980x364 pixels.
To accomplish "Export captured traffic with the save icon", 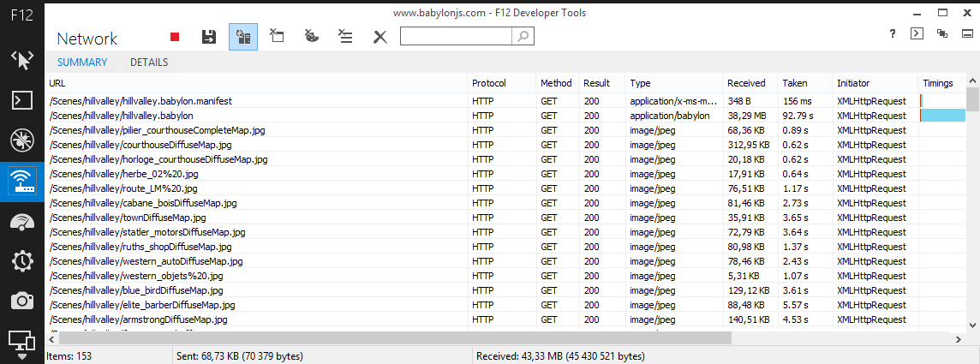I will click(208, 37).
